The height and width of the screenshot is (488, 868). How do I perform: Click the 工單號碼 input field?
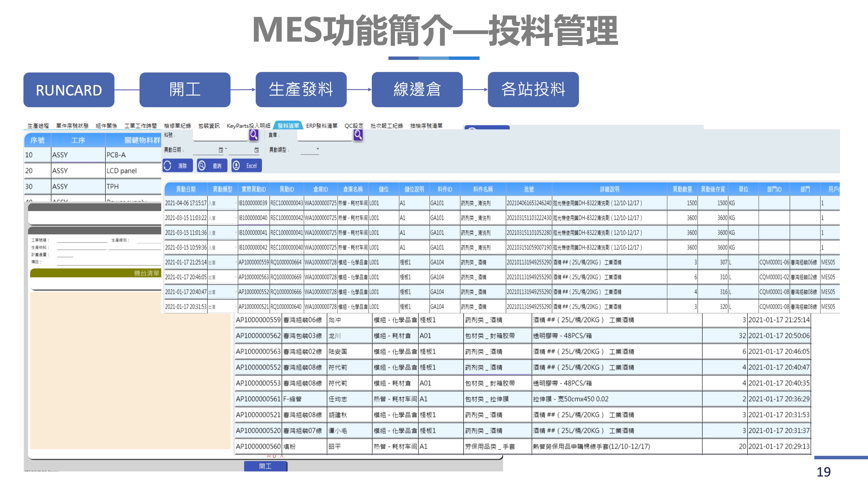pyautogui.click(x=82, y=240)
